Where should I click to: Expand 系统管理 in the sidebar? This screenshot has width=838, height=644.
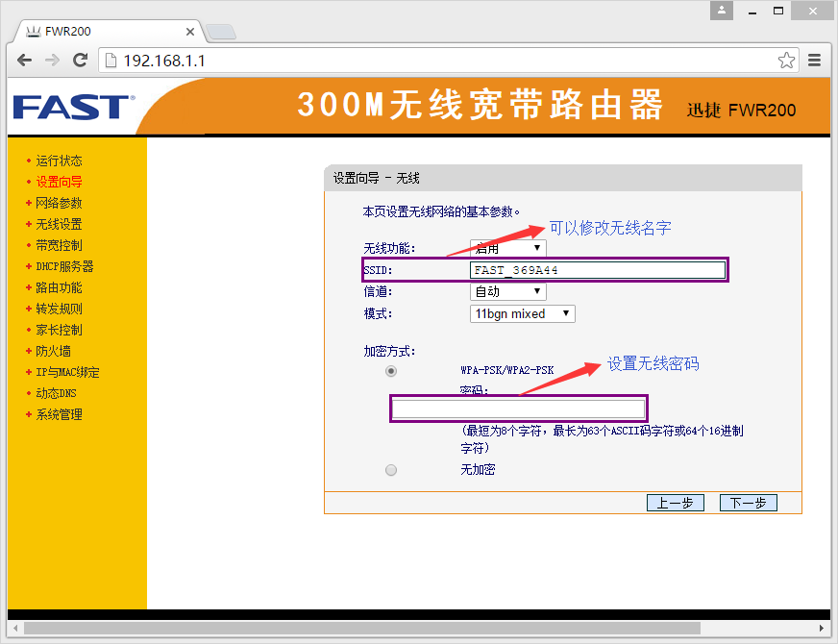click(x=59, y=414)
